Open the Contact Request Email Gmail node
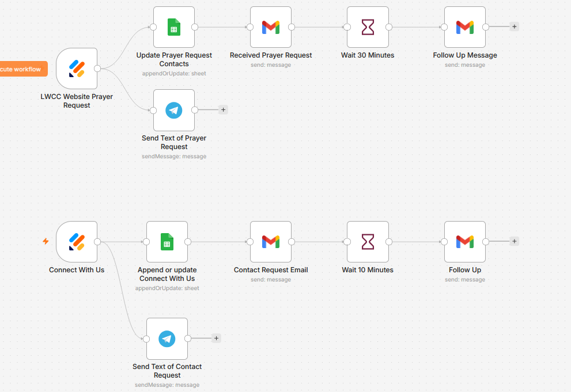This screenshot has width=571, height=392. click(x=271, y=242)
